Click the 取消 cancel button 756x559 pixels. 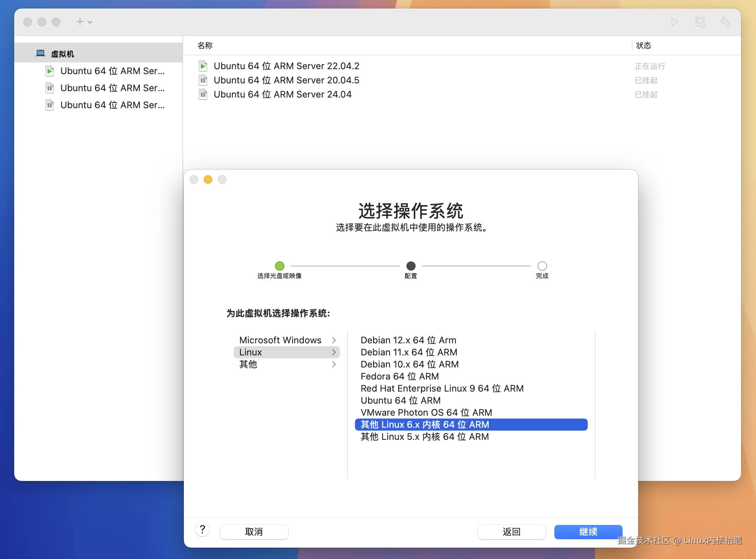254,532
